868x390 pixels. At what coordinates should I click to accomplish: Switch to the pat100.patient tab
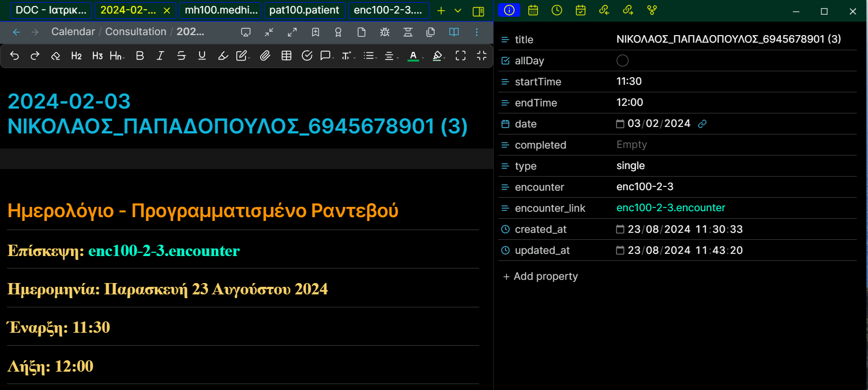(304, 10)
